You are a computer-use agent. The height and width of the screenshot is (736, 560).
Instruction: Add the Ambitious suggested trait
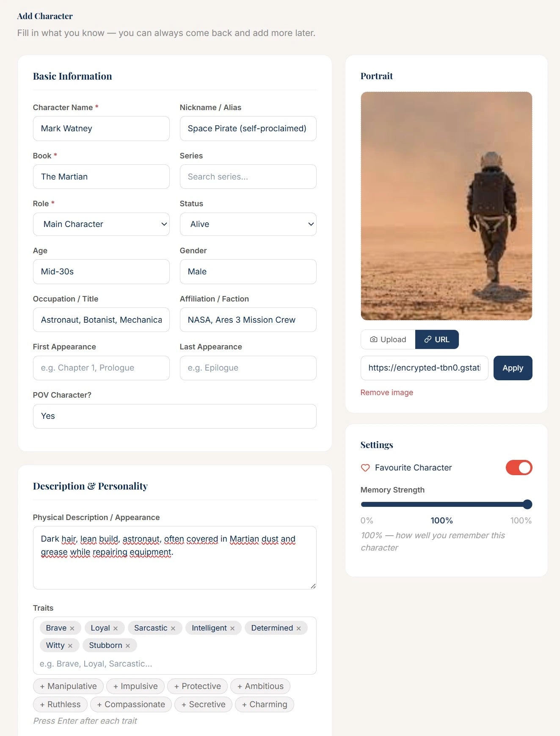coord(260,686)
